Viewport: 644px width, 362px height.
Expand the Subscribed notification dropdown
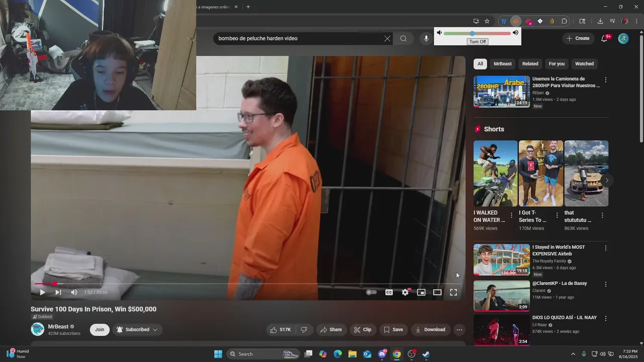pos(137,330)
